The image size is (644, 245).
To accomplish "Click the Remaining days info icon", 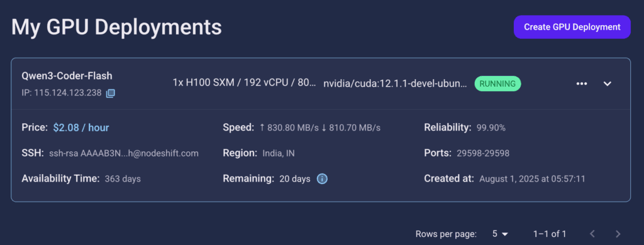I will [323, 179].
